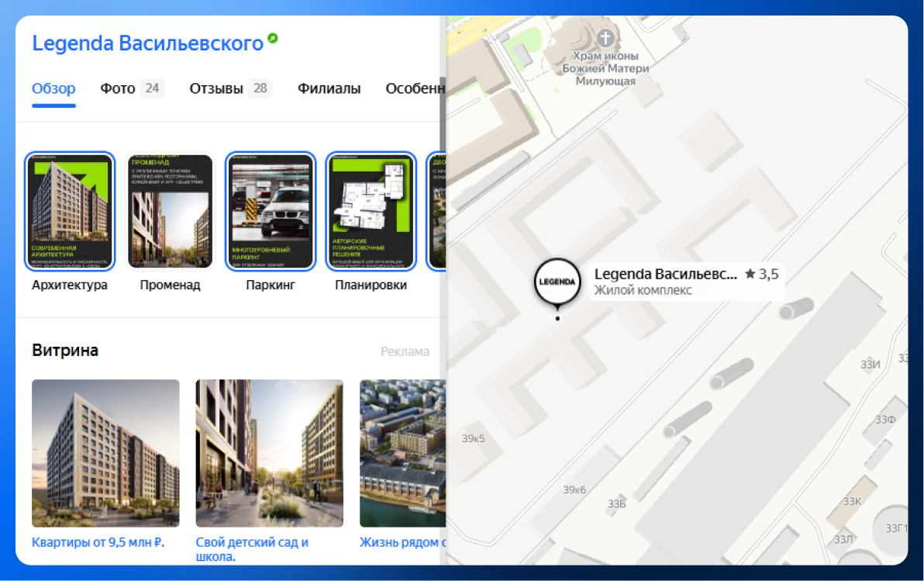Click the Жилой комплекс map subtitle
The height and width of the screenshot is (581, 924).
(643, 290)
